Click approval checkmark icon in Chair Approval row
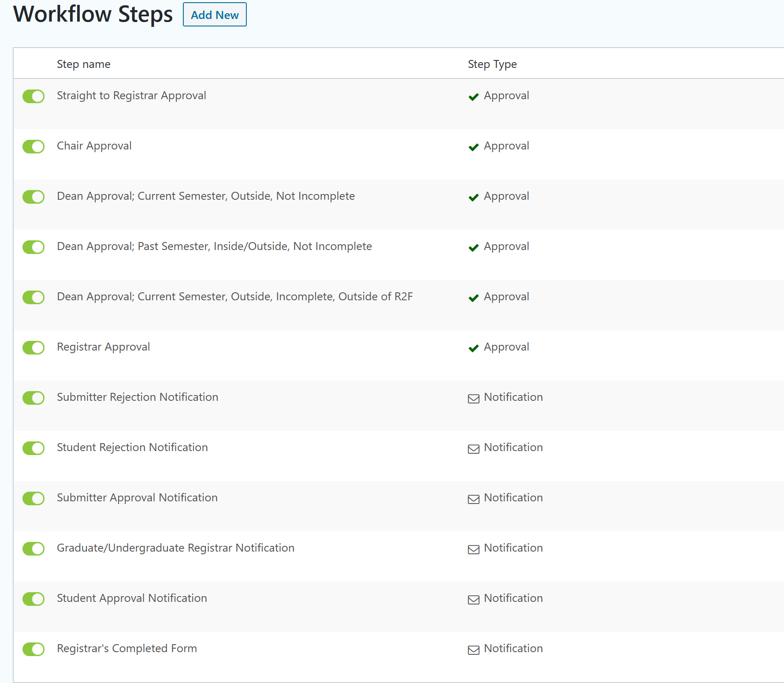The height and width of the screenshot is (683, 784). 474,147
